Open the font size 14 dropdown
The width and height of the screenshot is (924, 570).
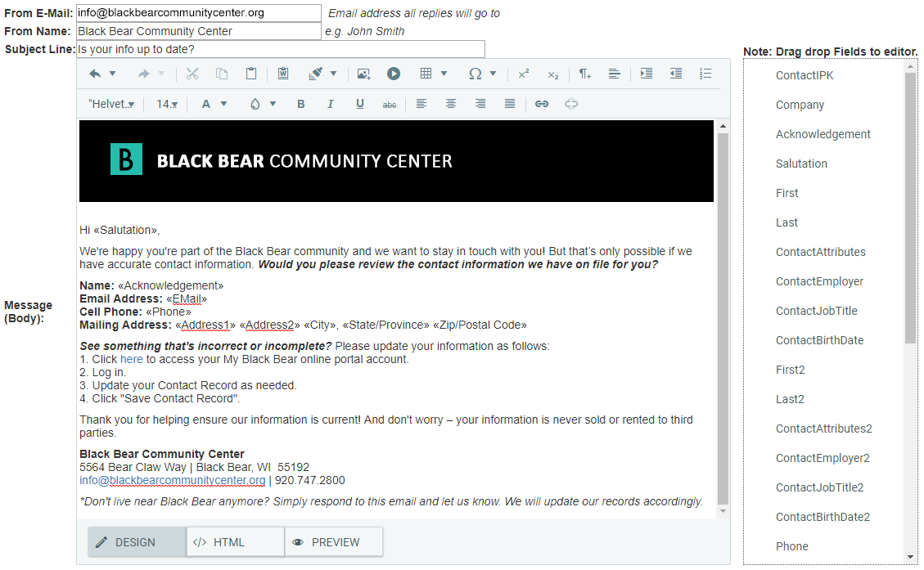coord(167,104)
